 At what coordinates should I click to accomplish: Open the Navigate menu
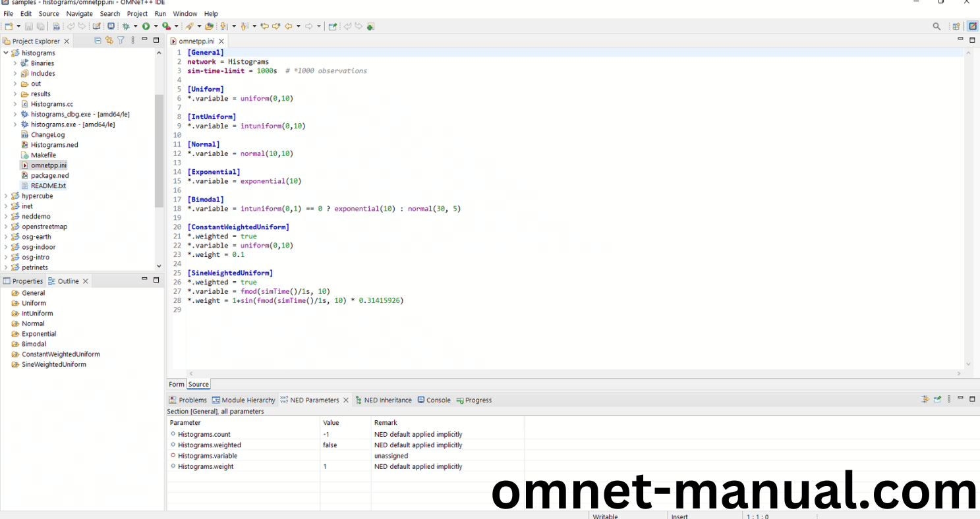point(79,13)
